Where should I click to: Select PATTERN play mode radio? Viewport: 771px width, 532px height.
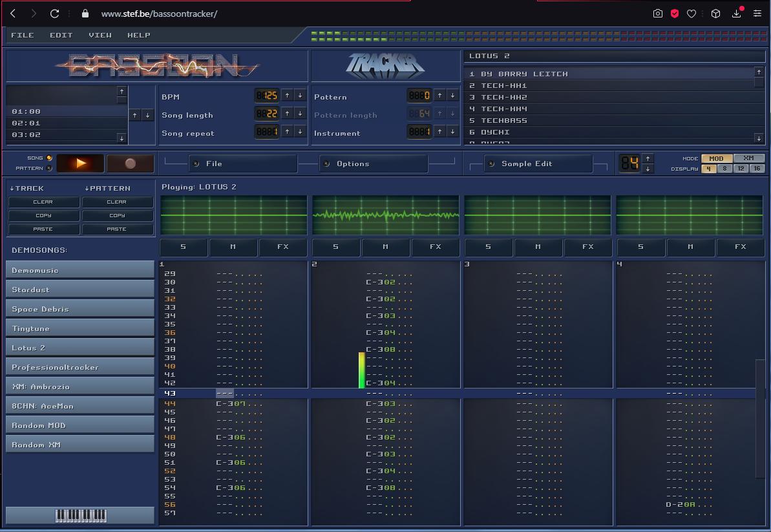pyautogui.click(x=49, y=168)
